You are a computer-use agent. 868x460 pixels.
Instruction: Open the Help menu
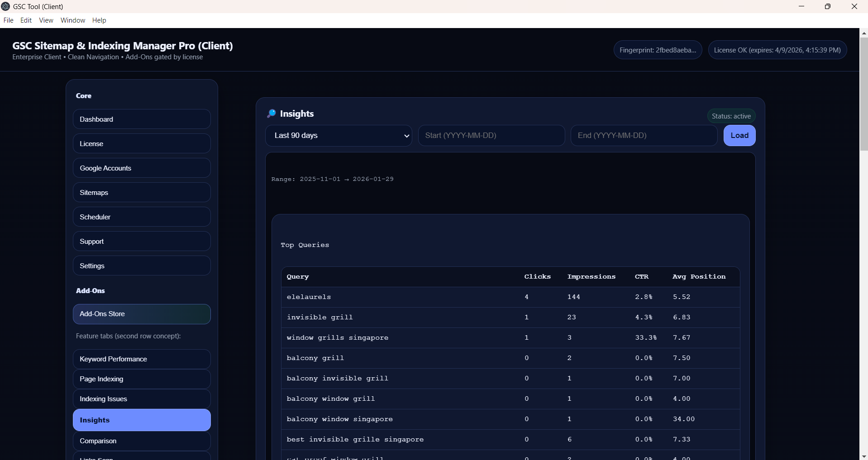(99, 20)
